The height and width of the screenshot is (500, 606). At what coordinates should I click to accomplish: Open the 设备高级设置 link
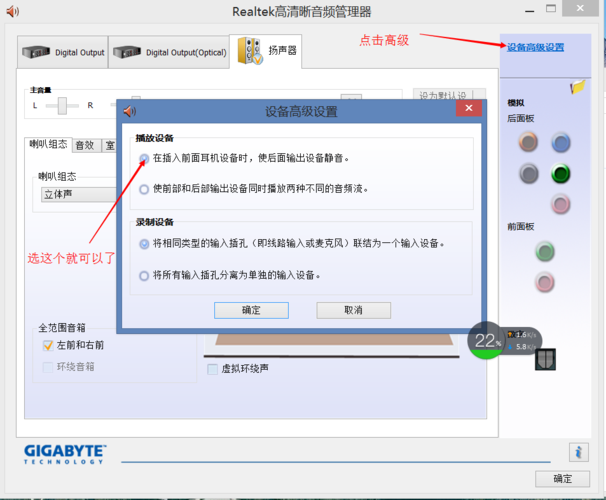click(535, 48)
